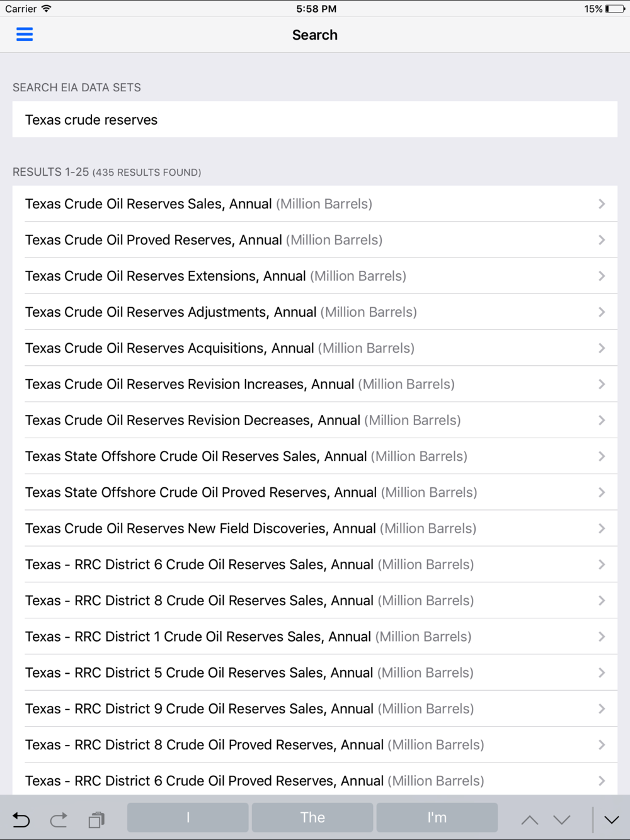Screen dimensions: 630x840
Task: Tap the keyboard undo arrow icon
Action: (x=21, y=819)
